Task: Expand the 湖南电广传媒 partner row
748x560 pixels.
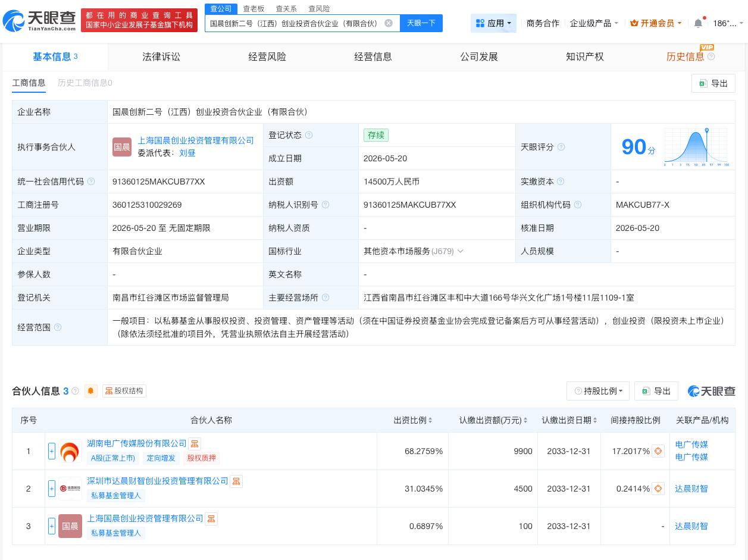Action: tap(52, 451)
